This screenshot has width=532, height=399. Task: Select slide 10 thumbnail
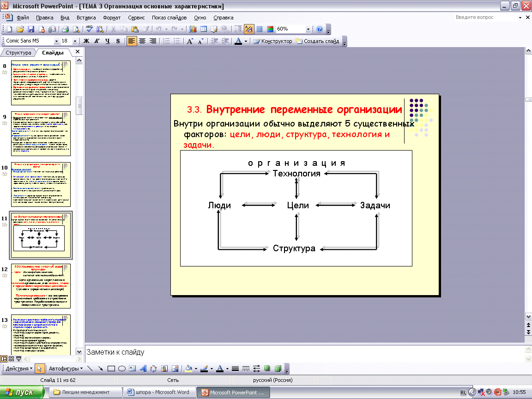point(41,185)
